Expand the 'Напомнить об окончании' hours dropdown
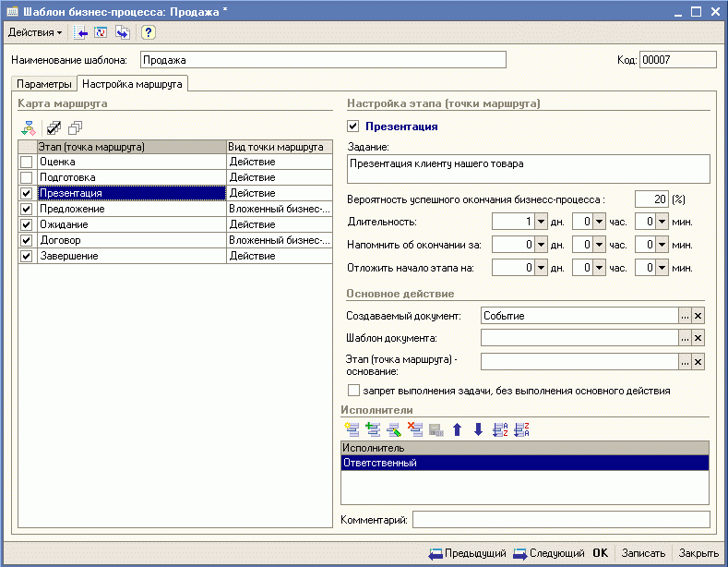 tap(600, 245)
